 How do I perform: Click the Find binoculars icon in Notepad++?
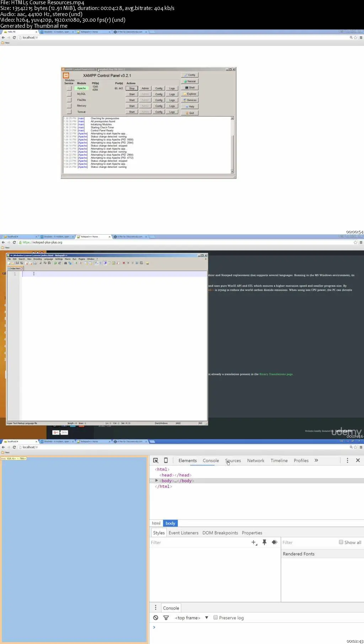click(66, 263)
